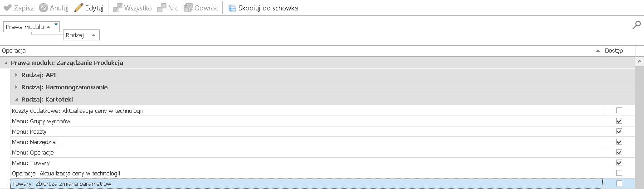Click the Zapisz checkmark icon
Viewport: 644px width, 189px height.
pos(7,8)
